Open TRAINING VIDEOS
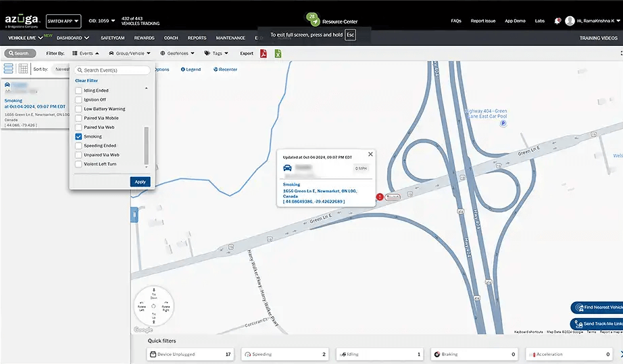The image size is (623, 364). [599, 38]
